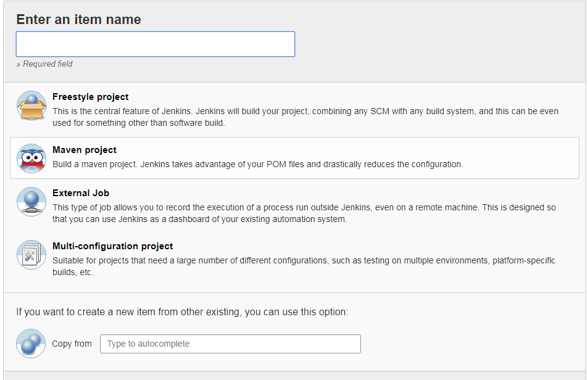This screenshot has height=380, width=588.
Task: Click the Maven project owl icon
Action: [31, 159]
